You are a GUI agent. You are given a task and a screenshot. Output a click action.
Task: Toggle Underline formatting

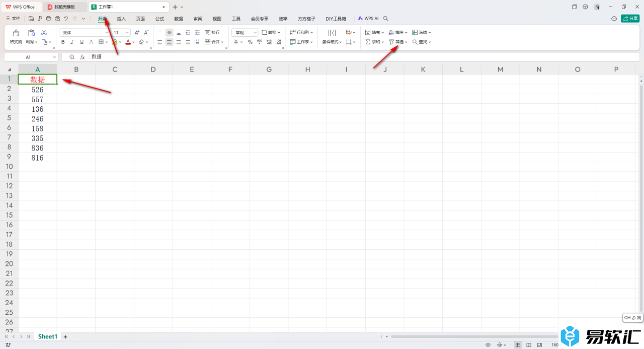82,42
